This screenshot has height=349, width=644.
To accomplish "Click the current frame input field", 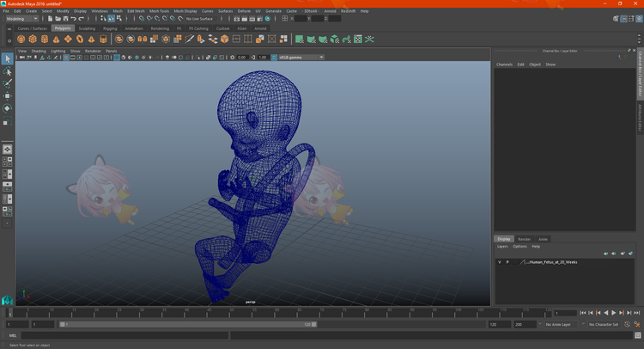I will click(x=565, y=313).
